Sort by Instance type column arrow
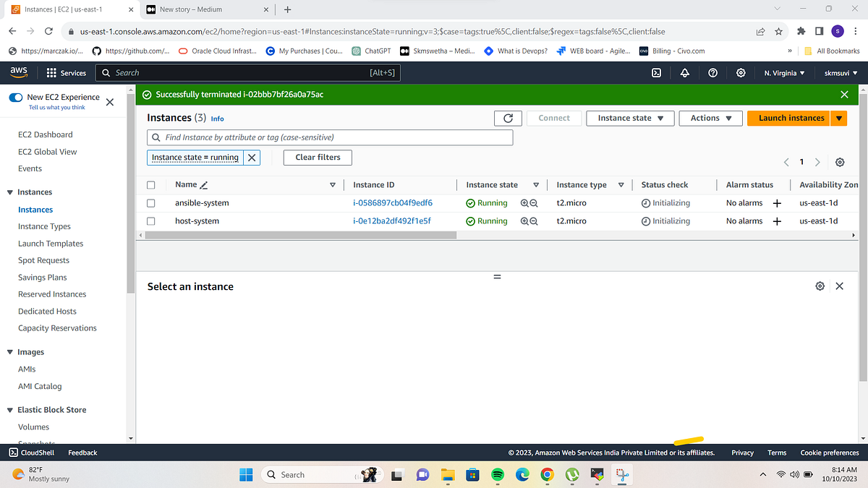868x488 pixels. point(621,185)
